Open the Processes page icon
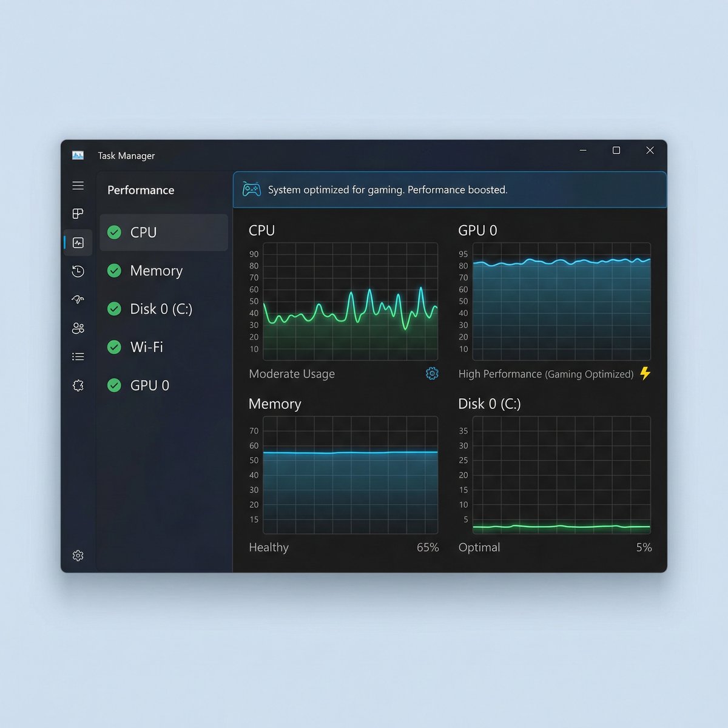 pos(78,214)
